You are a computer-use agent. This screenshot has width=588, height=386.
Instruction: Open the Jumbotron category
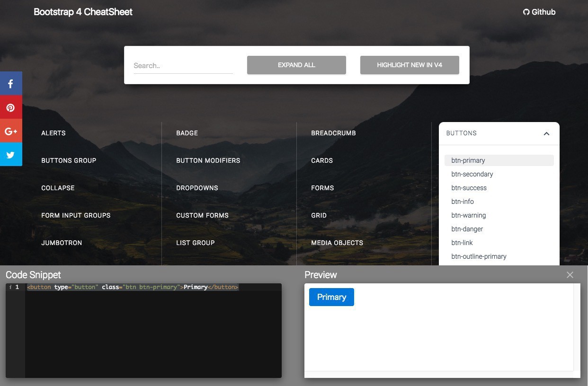(62, 243)
